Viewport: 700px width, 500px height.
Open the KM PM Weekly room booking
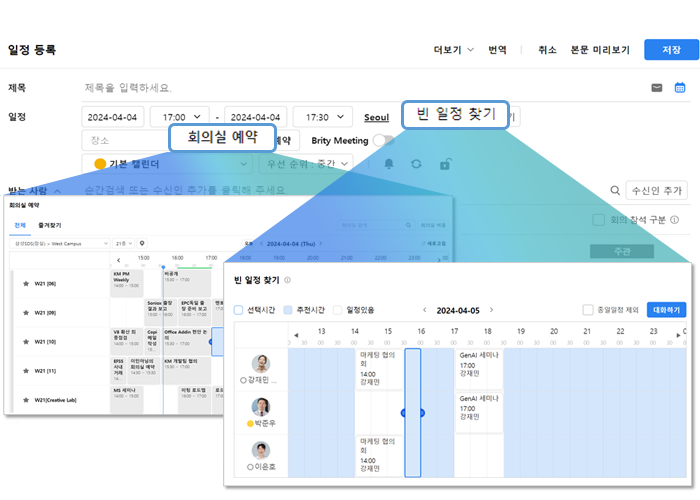tap(127, 283)
